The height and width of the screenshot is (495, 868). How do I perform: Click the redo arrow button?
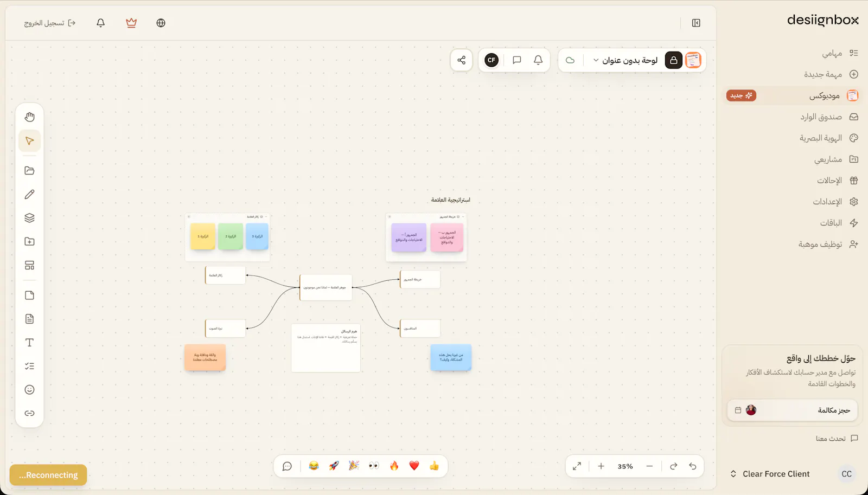click(673, 466)
